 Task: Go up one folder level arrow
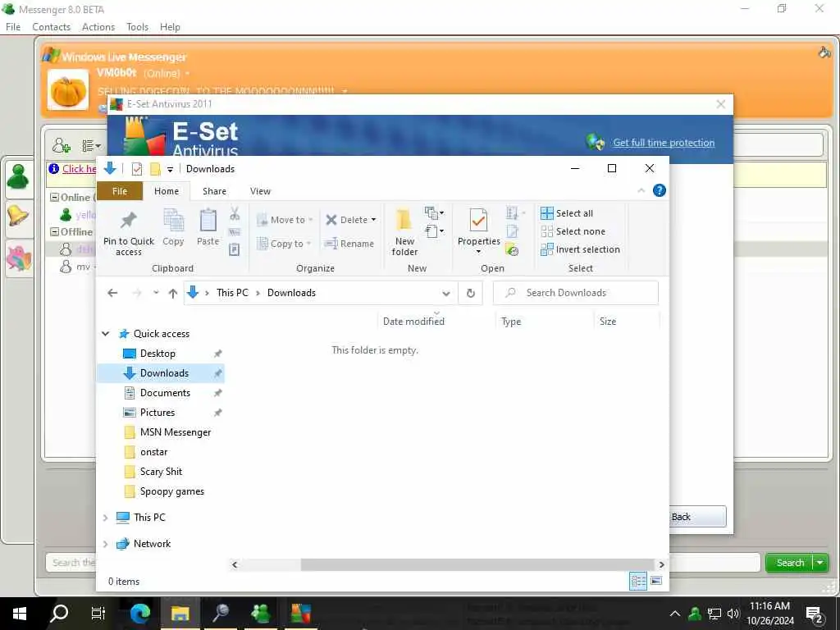click(x=172, y=293)
